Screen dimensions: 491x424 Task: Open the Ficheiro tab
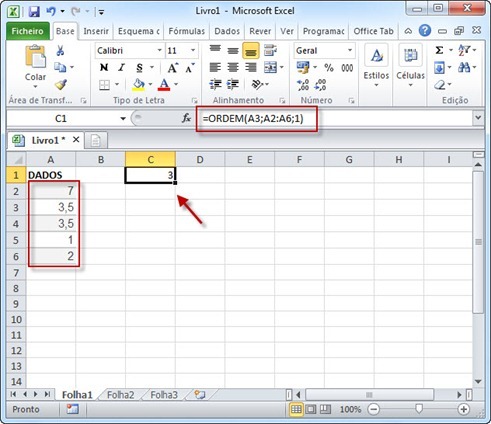tap(28, 31)
